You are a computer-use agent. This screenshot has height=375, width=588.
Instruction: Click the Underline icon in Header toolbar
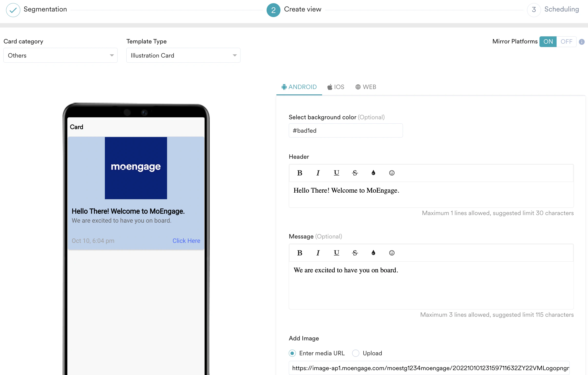336,173
